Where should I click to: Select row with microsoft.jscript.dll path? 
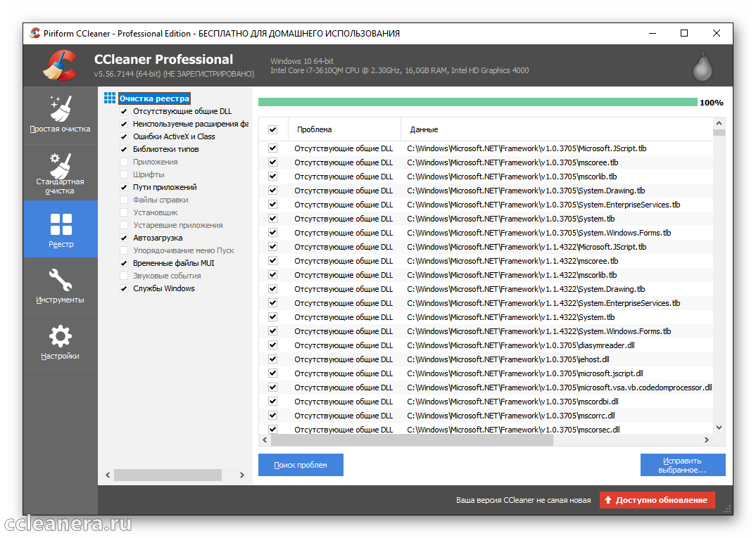[x=486, y=373]
